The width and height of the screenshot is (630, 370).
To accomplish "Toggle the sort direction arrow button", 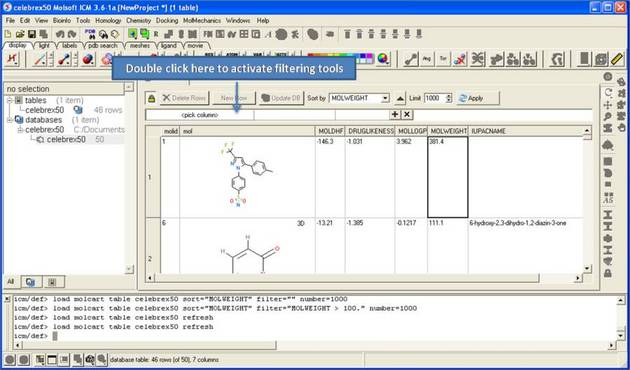I will point(401,98).
